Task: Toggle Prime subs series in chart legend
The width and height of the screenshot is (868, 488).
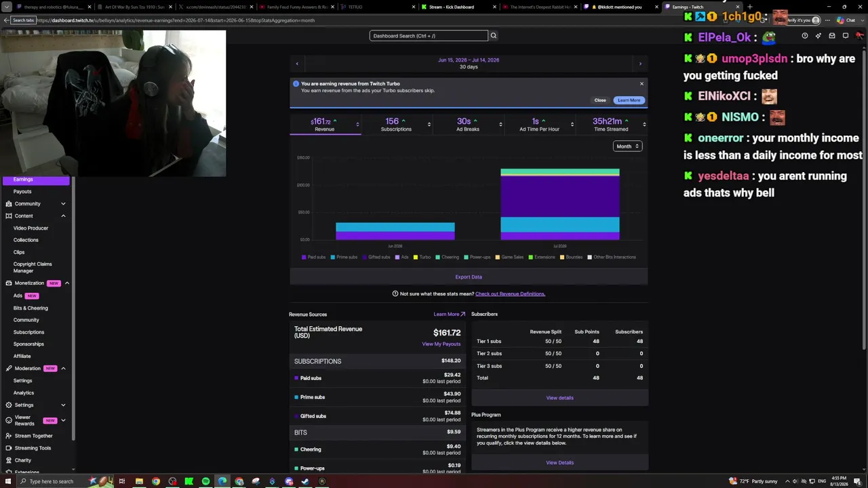Action: (344, 258)
